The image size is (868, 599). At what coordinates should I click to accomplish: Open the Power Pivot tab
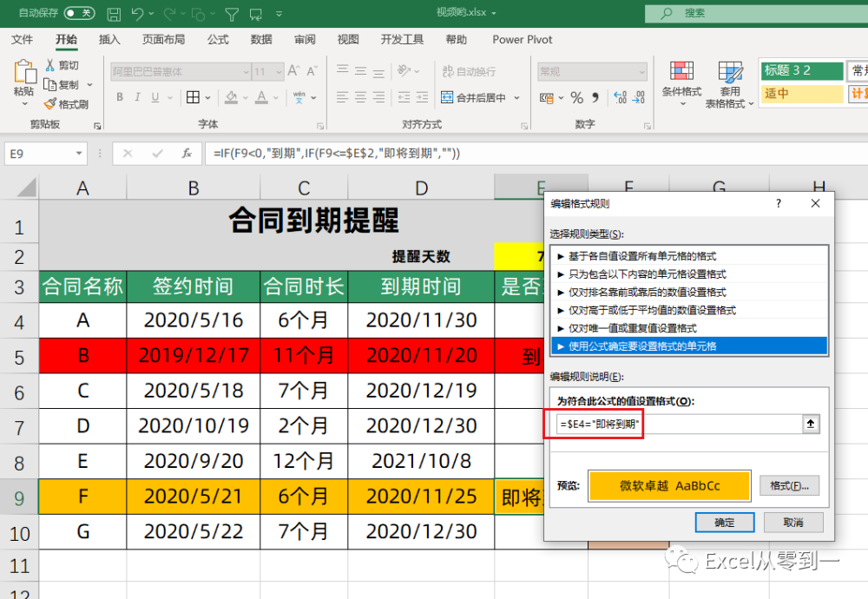[x=522, y=39]
